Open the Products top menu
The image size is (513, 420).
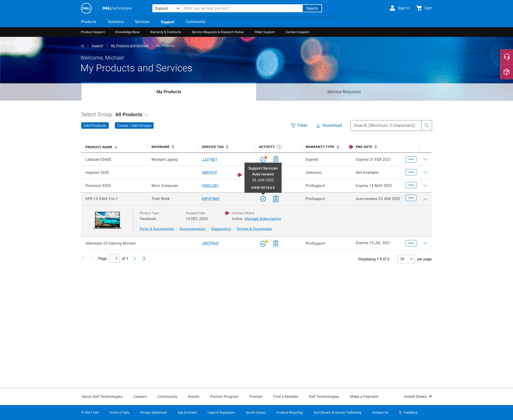[x=88, y=22]
